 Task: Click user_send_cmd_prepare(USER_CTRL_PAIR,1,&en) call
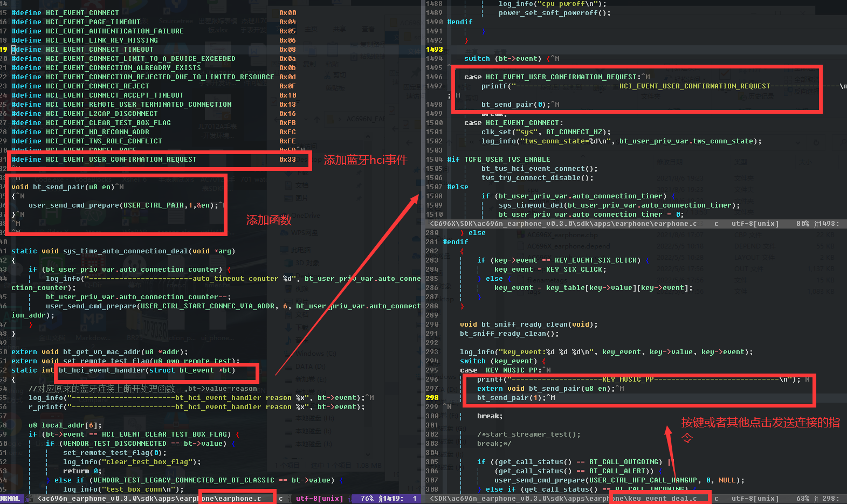123,205
